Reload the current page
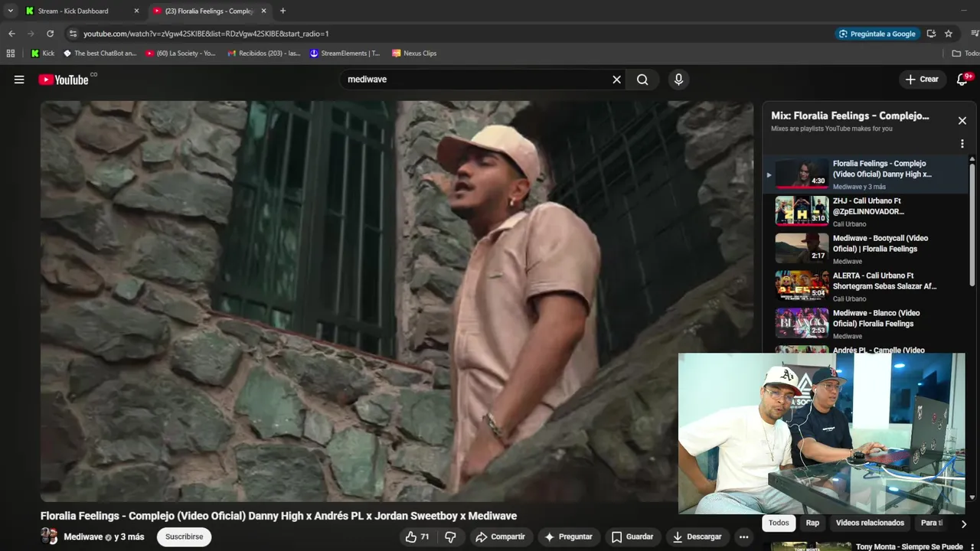The image size is (980, 551). pos(50,34)
